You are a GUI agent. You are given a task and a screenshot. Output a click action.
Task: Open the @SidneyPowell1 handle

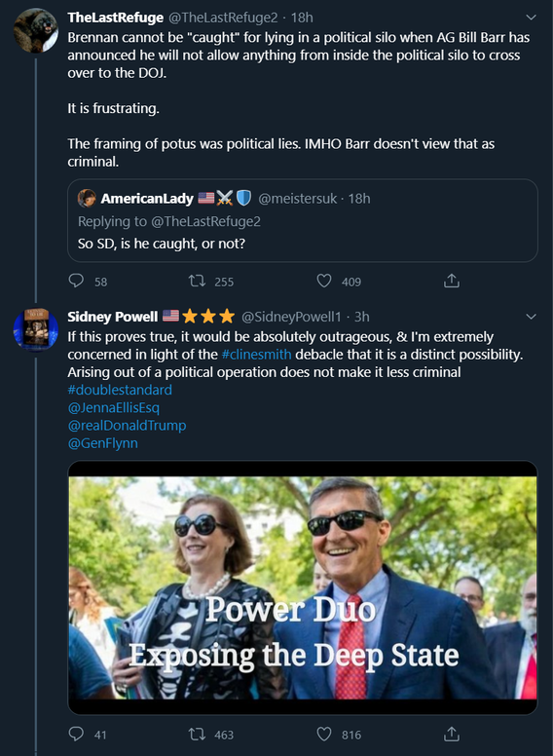tap(291, 317)
